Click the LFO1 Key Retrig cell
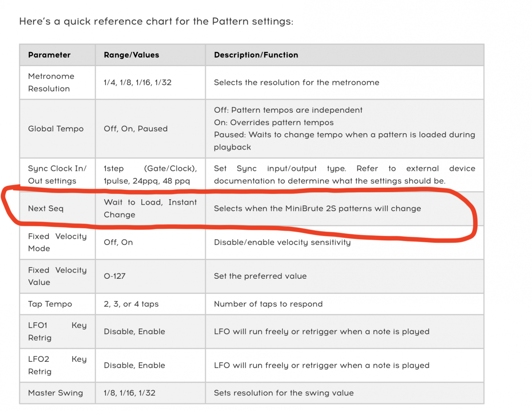 57,332
